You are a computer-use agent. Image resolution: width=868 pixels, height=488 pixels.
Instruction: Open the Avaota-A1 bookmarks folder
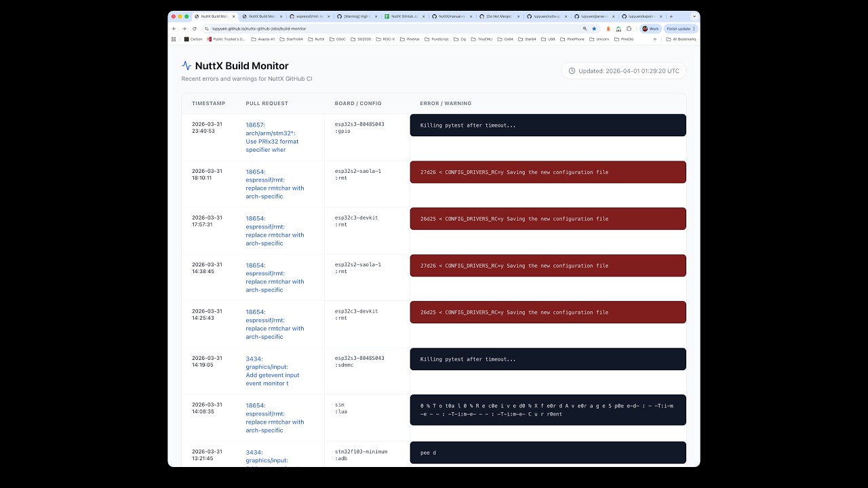[x=263, y=39]
